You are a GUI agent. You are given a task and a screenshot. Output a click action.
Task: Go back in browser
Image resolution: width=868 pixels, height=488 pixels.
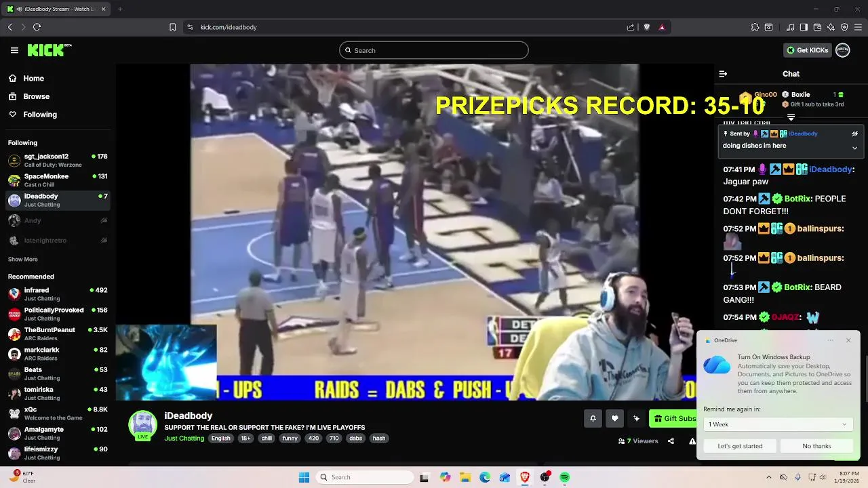point(9,27)
